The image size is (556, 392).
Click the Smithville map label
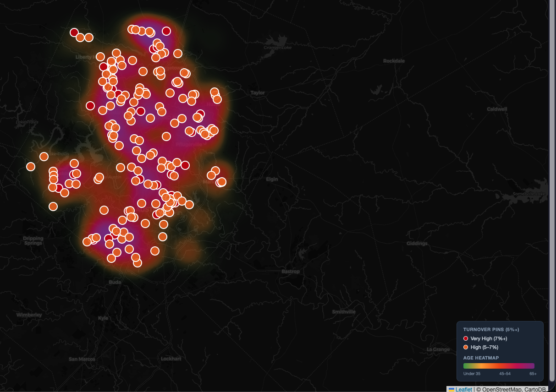pyautogui.click(x=344, y=312)
